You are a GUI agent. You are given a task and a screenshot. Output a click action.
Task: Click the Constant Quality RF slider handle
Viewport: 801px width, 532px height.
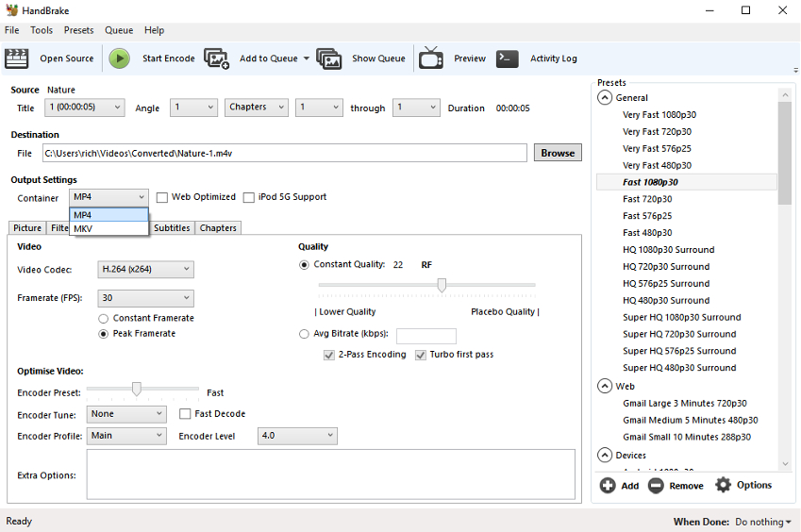click(x=442, y=285)
